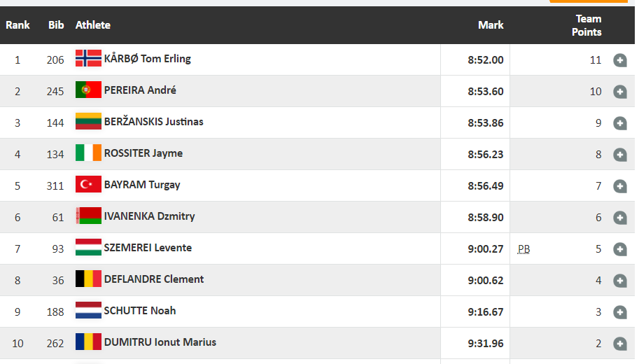Click plus icon beside ROSSITER Jayme
Image resolution: width=639 pixels, height=364 pixels.
pyautogui.click(x=620, y=155)
